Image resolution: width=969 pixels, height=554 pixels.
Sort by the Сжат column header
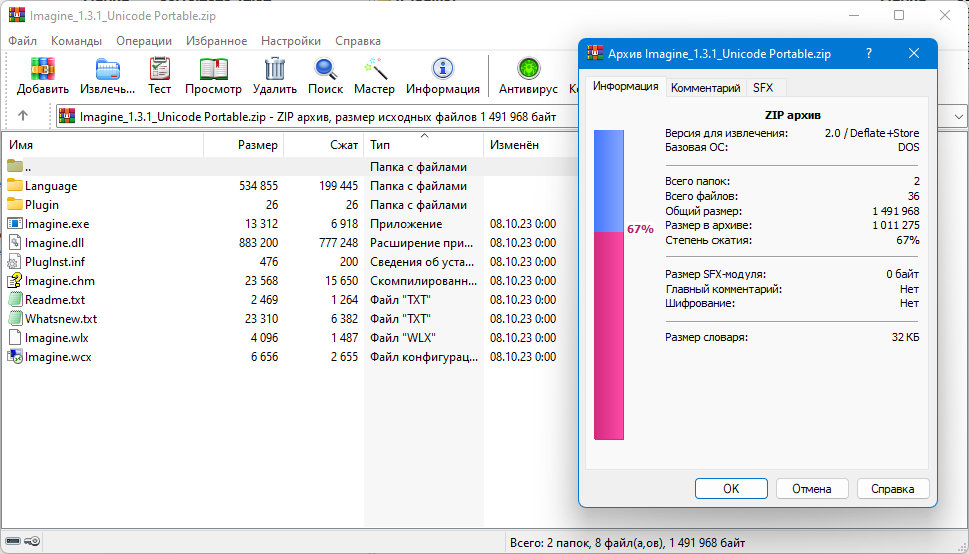324,145
